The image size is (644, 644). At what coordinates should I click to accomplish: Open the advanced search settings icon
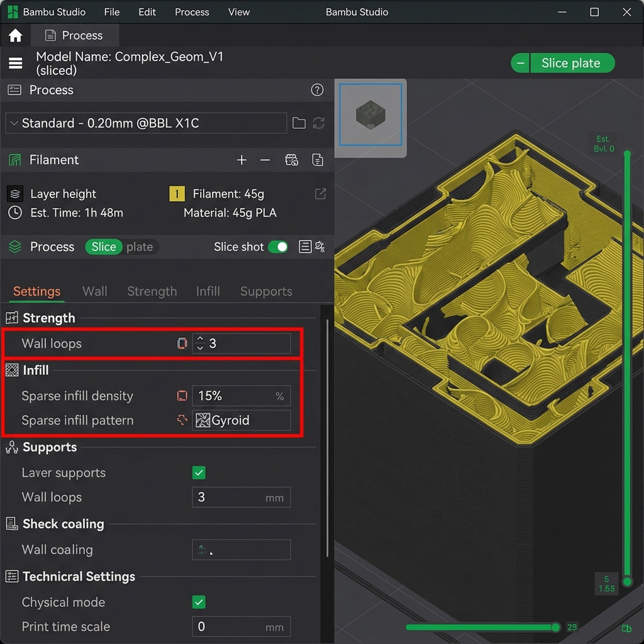click(319, 247)
